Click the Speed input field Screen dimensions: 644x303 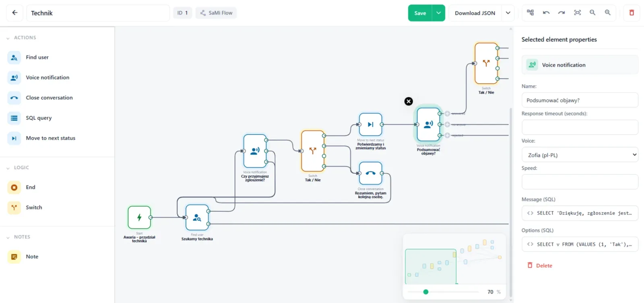tap(580, 182)
